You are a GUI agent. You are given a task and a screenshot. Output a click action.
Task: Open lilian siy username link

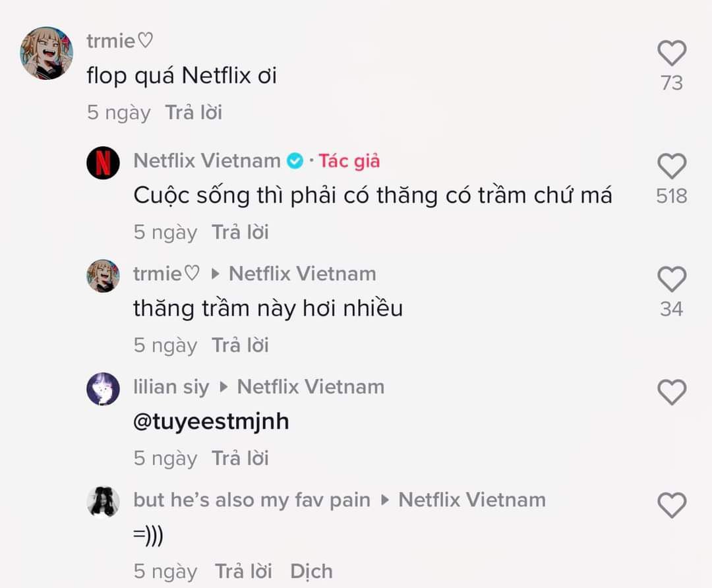pyautogui.click(x=171, y=388)
